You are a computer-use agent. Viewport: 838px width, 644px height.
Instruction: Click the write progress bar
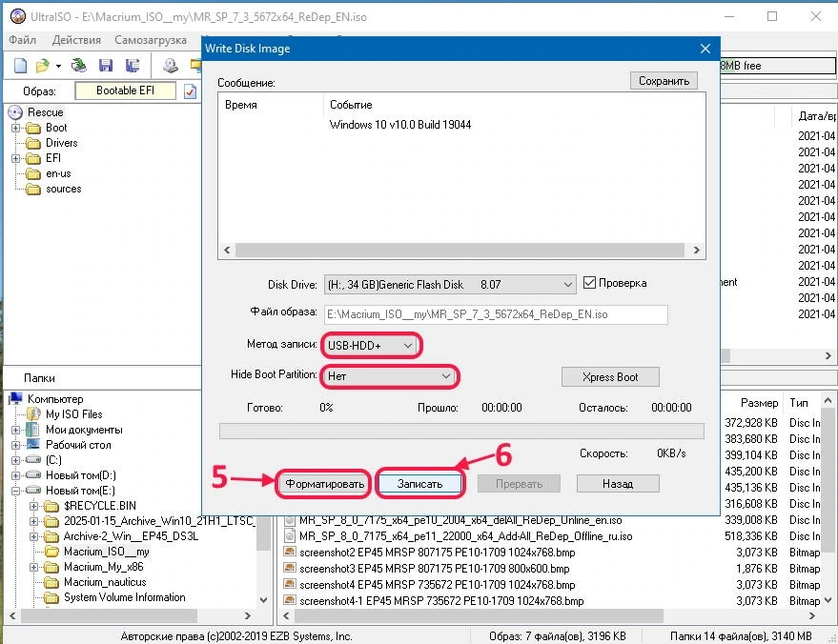tap(461, 431)
